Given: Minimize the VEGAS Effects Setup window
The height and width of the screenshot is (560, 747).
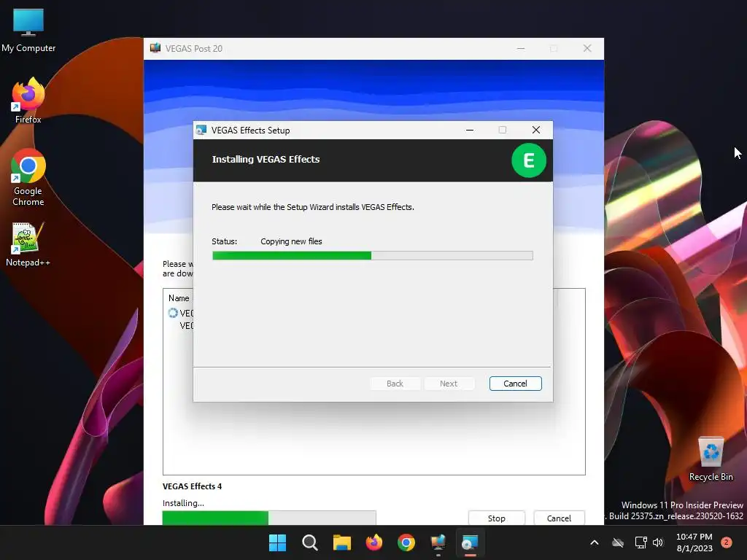Looking at the screenshot, I should pos(470,130).
